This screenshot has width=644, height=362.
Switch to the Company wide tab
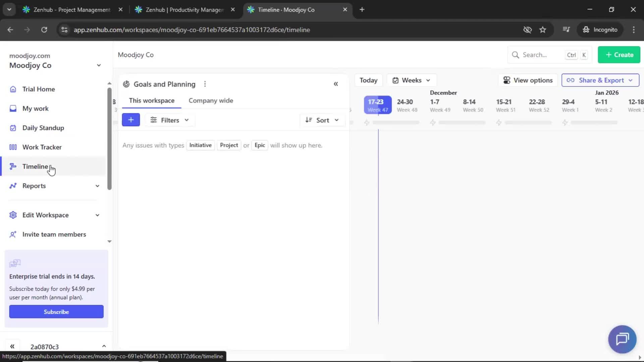[211, 100]
